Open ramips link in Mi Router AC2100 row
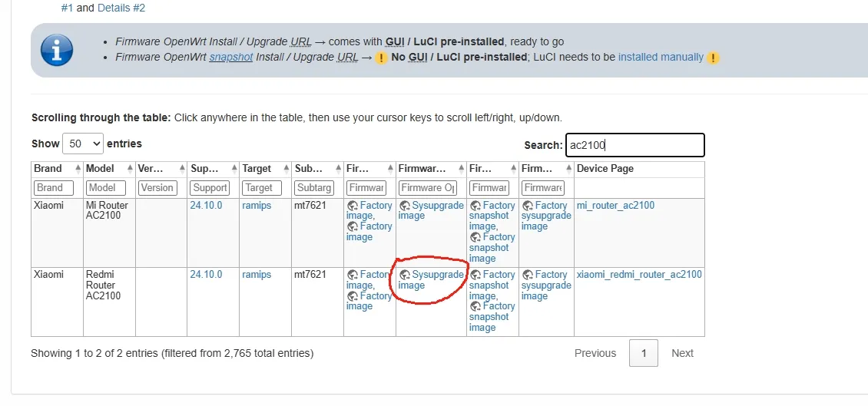This screenshot has width=868, height=406. [x=257, y=205]
